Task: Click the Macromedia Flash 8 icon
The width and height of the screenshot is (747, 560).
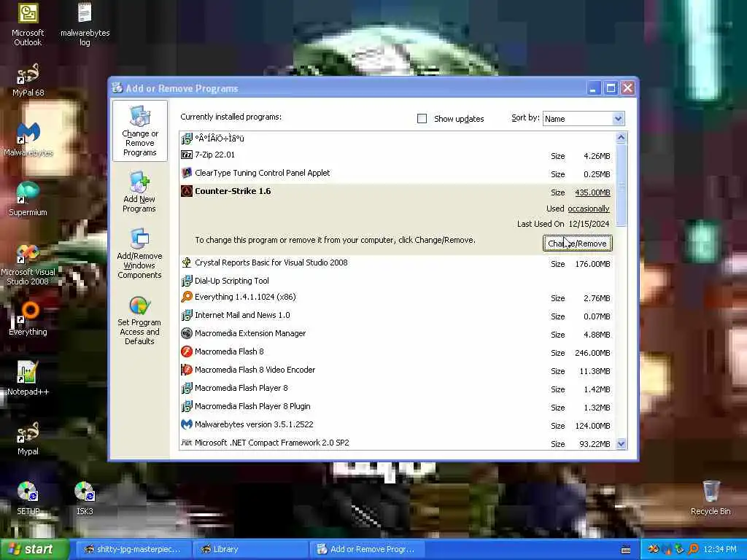Action: 187,352
